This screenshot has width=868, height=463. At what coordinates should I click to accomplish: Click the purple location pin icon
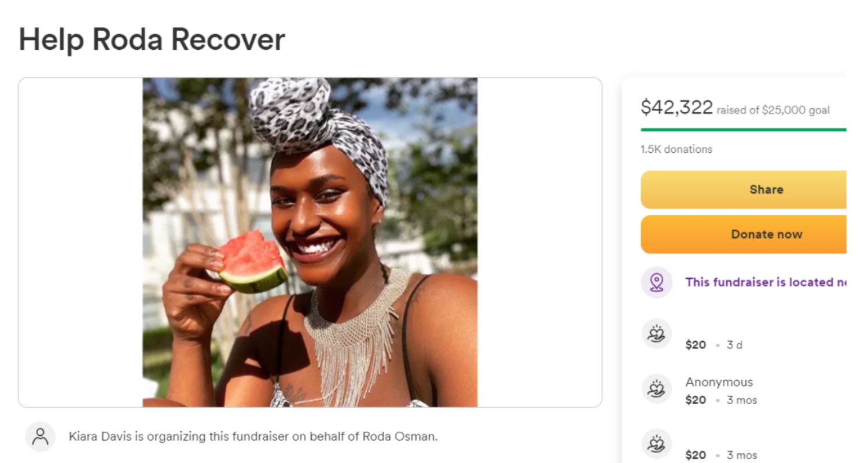656,283
